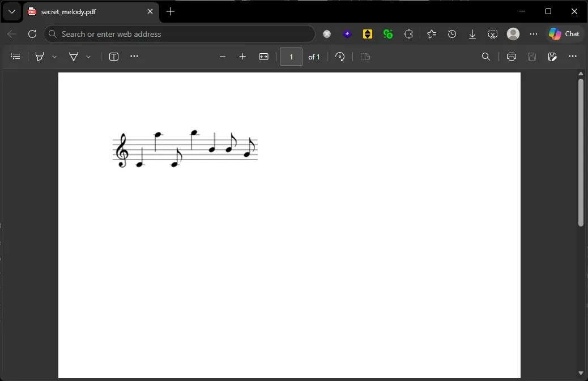The width and height of the screenshot is (588, 381).
Task: Open the Find in PDF search icon
Action: coord(486,57)
